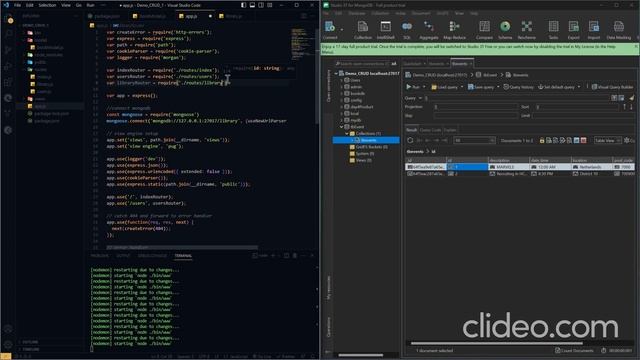This screenshot has height=360, width=640.
Task: Open Source Control in VS Code activity bar
Action: (8, 50)
